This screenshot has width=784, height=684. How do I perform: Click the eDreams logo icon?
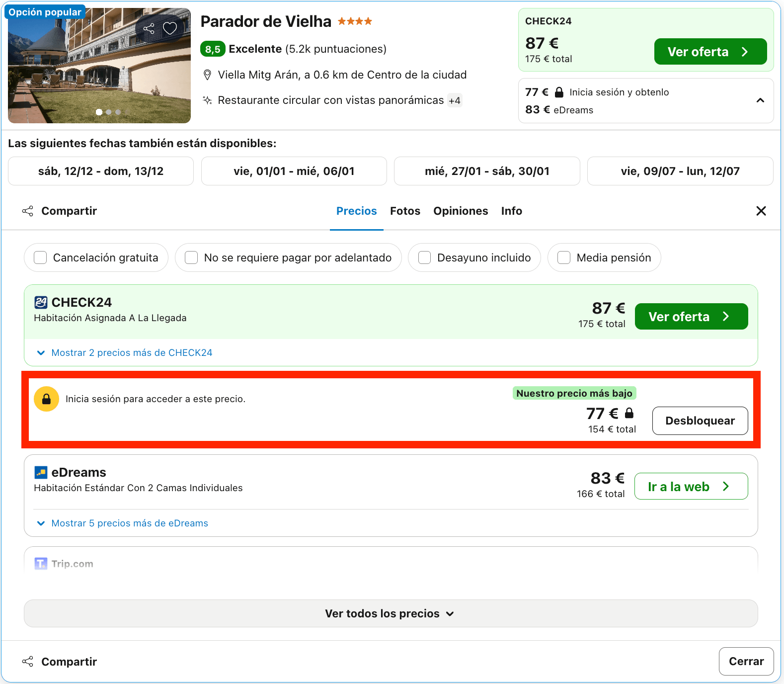pos(41,472)
